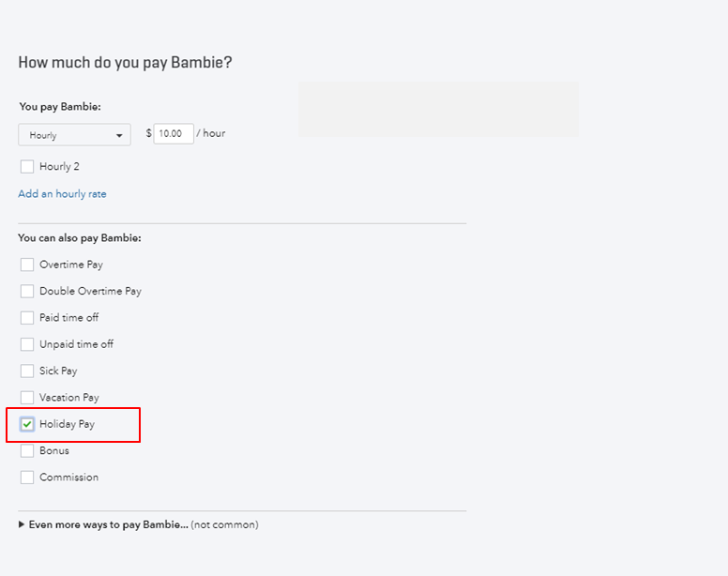Click the hourly rate amount field

pyautogui.click(x=174, y=133)
